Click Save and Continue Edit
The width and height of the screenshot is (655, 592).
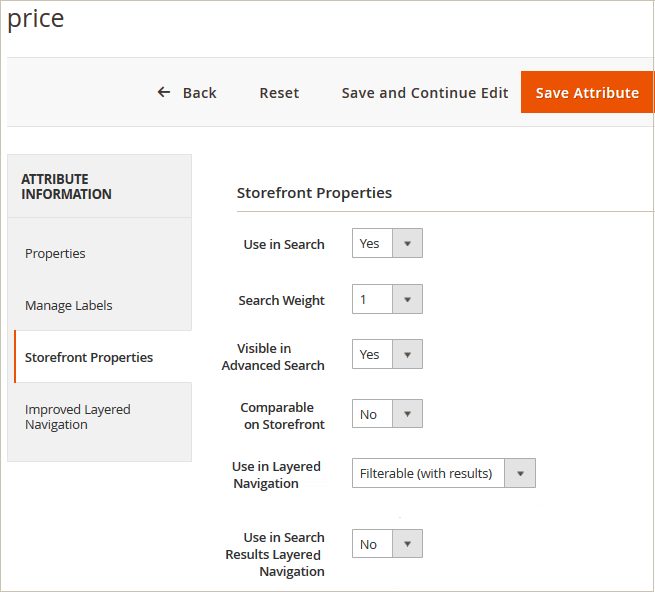(x=425, y=93)
